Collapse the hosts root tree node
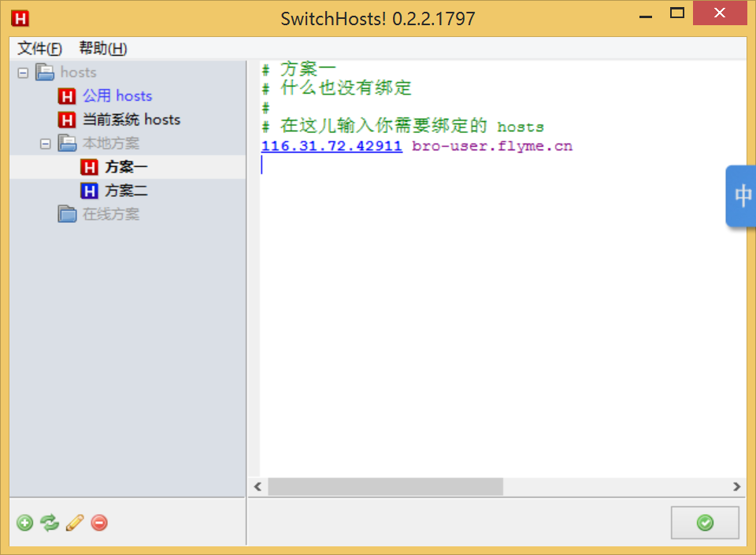Image resolution: width=756 pixels, height=555 pixels. [23, 72]
